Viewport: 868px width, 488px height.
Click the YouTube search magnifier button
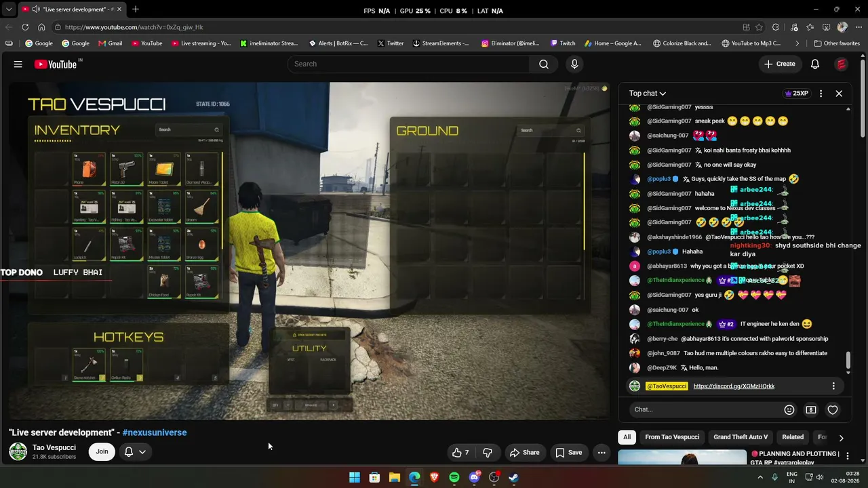(x=544, y=64)
